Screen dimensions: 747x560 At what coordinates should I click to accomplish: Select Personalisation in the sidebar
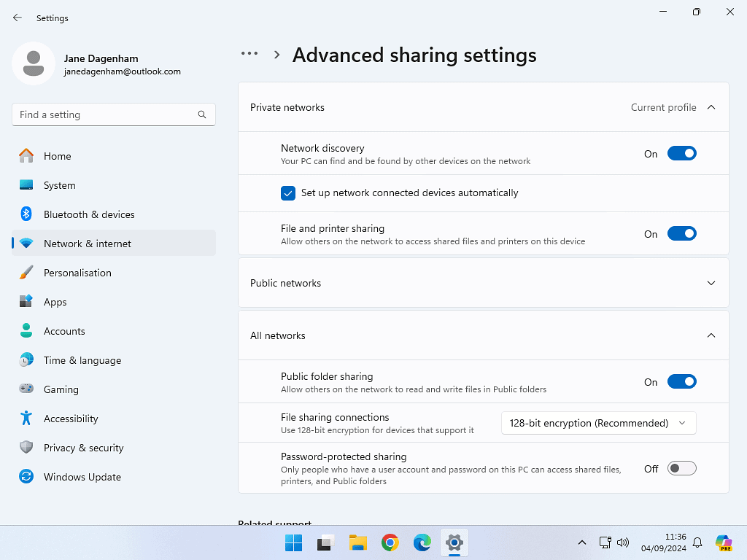pos(77,273)
